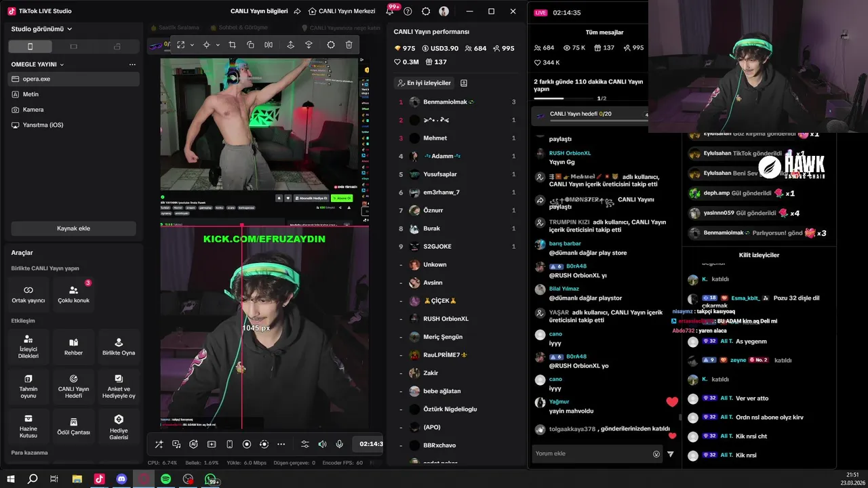Open WhatsApp from the taskbar
Screen dimensions: 868x488
210,479
